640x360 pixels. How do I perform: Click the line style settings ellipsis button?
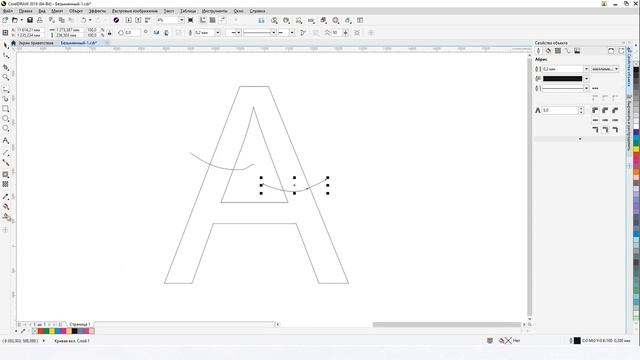point(595,89)
